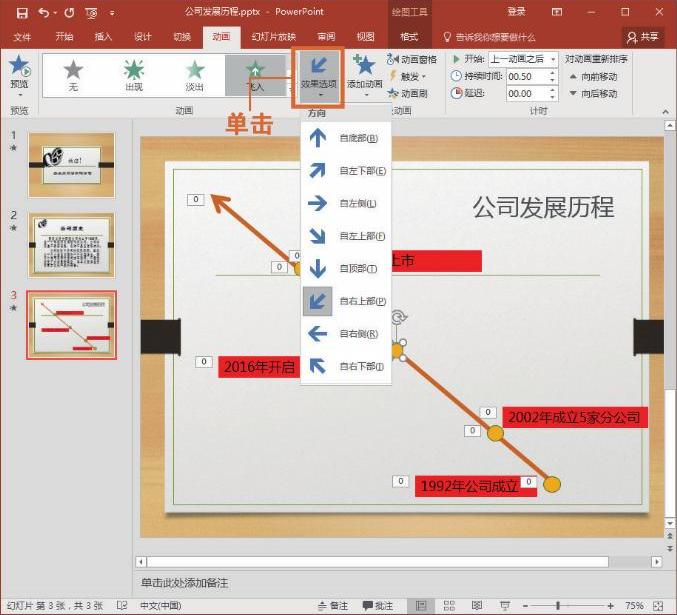
Task: Click 向前移动 move earlier button
Action: (x=593, y=76)
